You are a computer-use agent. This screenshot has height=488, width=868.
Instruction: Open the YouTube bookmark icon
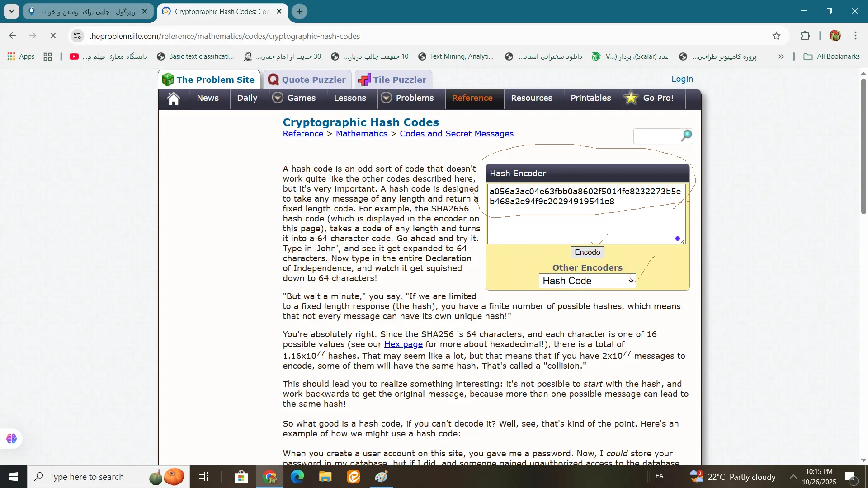pyautogui.click(x=74, y=56)
